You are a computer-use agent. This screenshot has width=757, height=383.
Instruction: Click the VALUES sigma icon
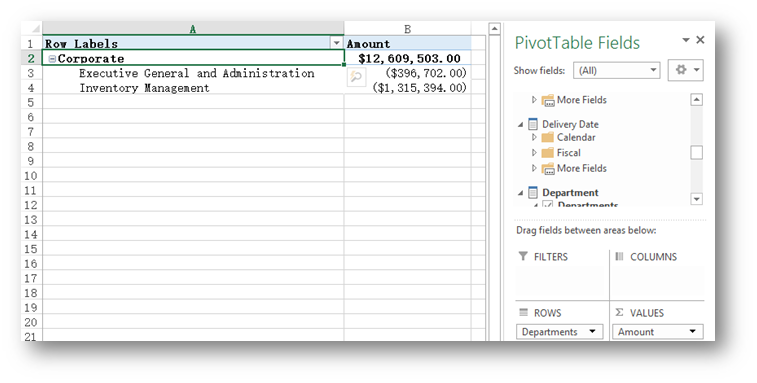click(x=619, y=312)
